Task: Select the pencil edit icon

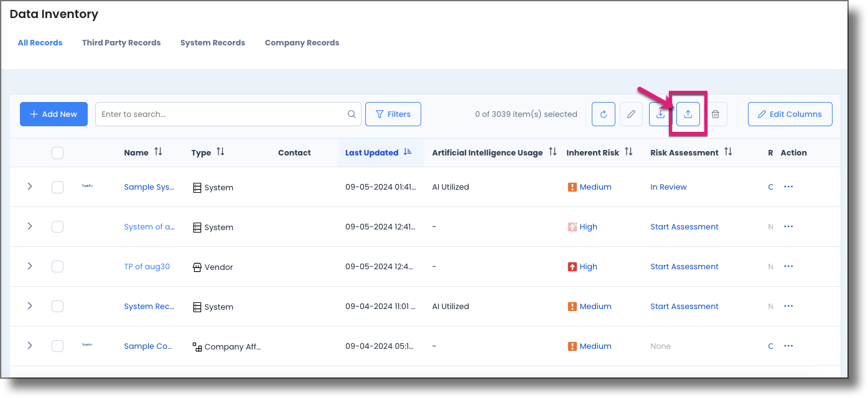Action: [631, 114]
